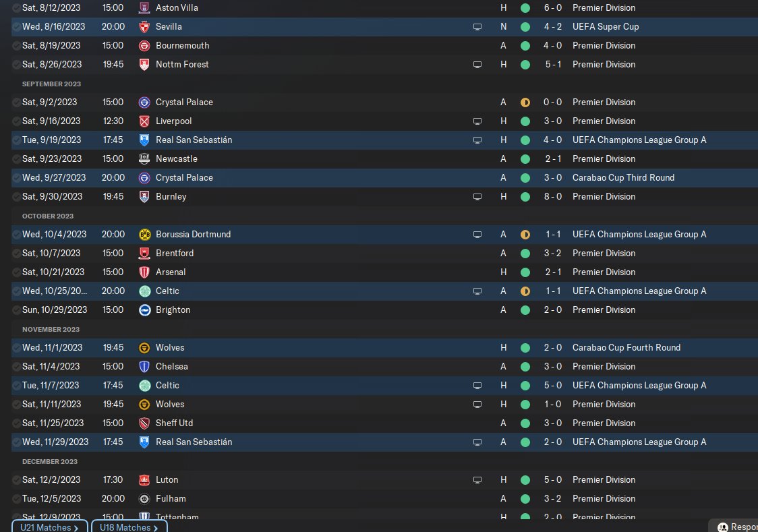Viewport: 758px width, 532px height.
Task: Expand the U21 Matches chevron button
Action: (x=49, y=527)
